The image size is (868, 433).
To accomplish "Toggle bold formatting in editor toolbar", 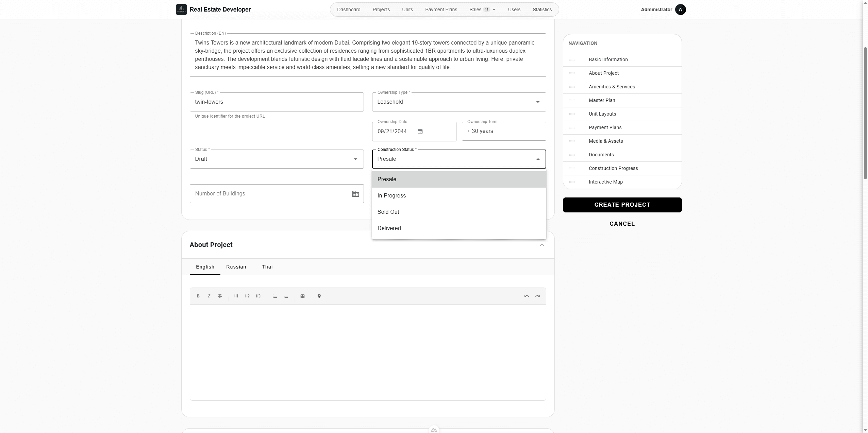I will click(x=198, y=296).
